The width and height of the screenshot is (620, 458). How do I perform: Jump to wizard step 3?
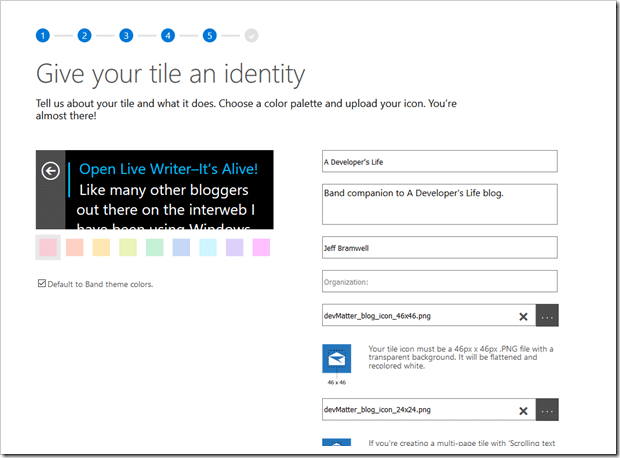click(x=126, y=36)
